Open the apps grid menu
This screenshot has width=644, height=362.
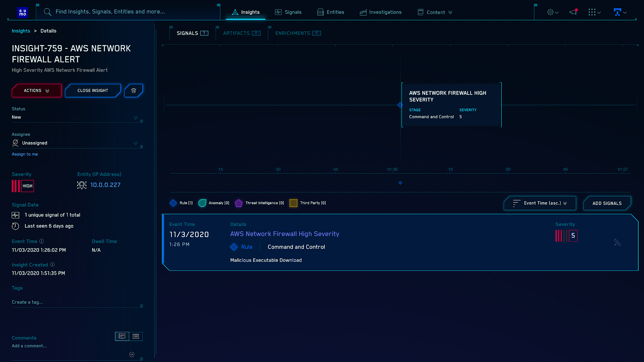(x=594, y=12)
